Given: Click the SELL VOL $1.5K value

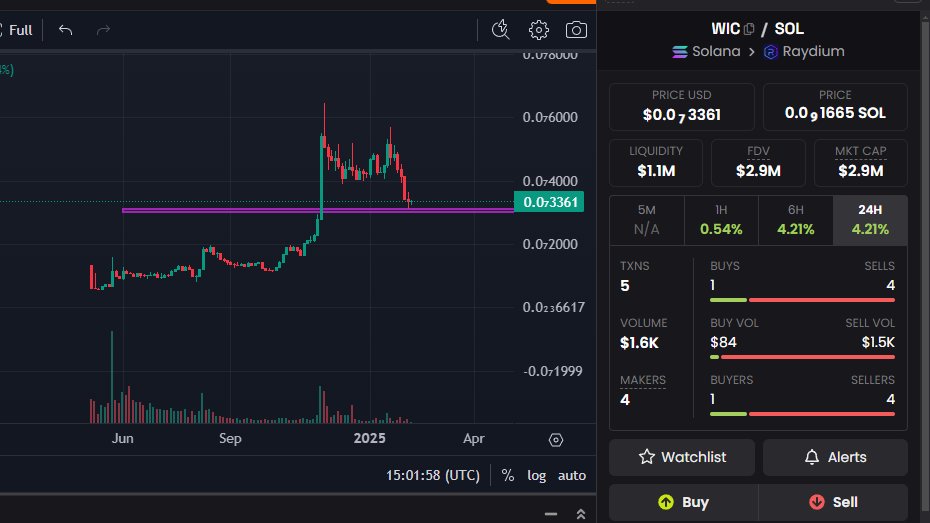Looking at the screenshot, I should pos(878,343).
